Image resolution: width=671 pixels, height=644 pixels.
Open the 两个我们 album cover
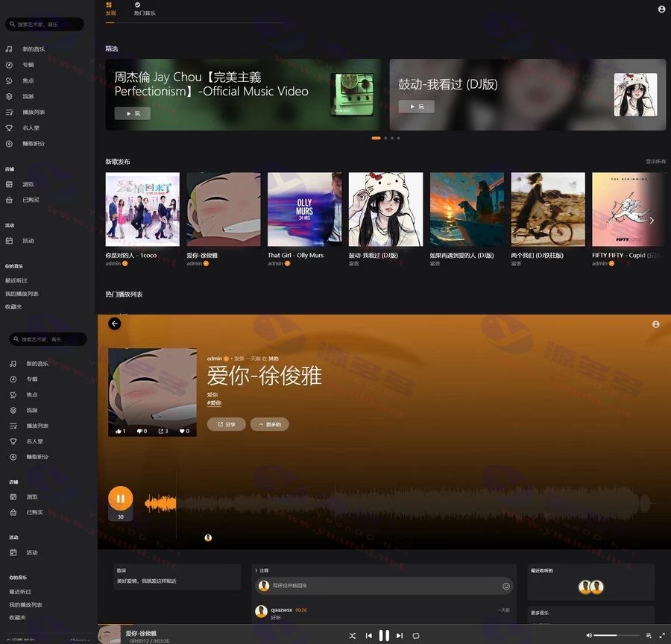coord(548,209)
